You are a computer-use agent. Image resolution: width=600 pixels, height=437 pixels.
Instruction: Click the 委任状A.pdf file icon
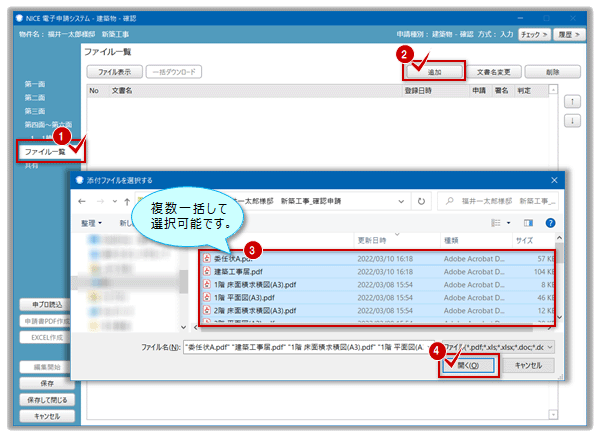click(x=207, y=257)
